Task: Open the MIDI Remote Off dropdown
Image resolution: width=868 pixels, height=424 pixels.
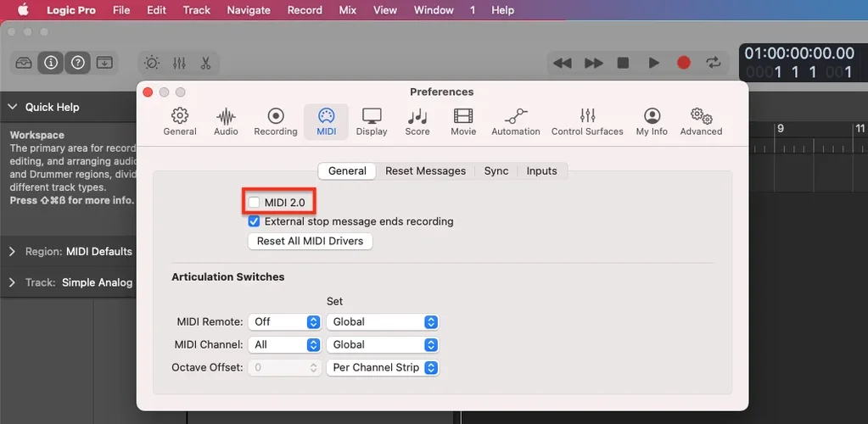Action: (285, 322)
